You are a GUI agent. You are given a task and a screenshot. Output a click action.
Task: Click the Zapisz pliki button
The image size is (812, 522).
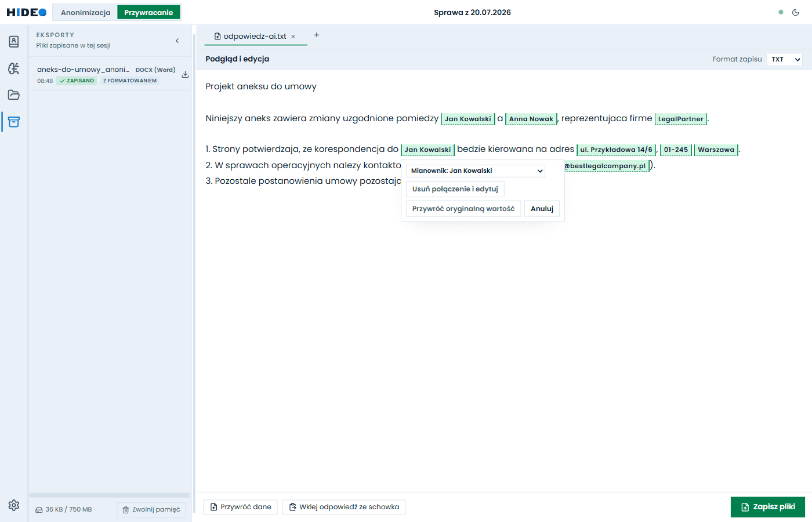click(768, 507)
